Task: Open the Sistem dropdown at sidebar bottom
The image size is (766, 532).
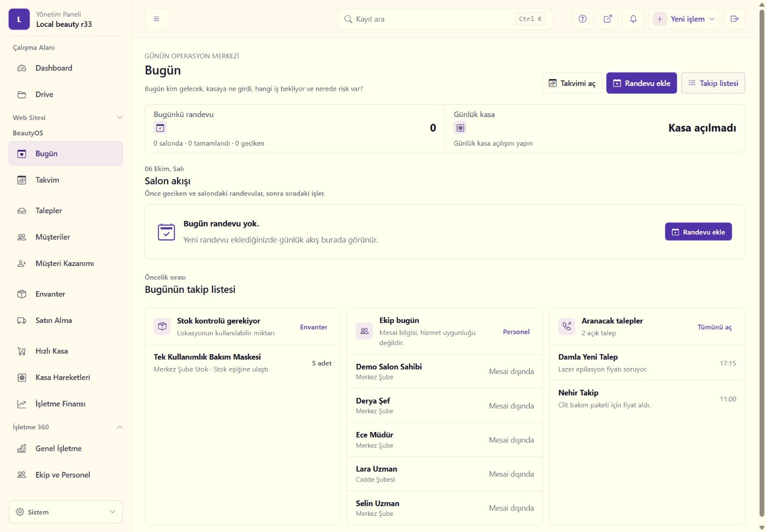Action: pos(66,512)
